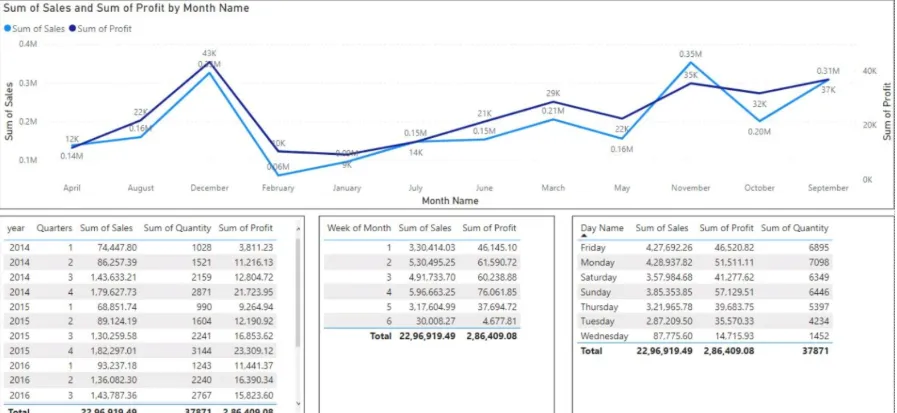The height and width of the screenshot is (413, 897).
Task: Click the down arrow of the quarterly table scrollbar
Action: tap(297, 403)
